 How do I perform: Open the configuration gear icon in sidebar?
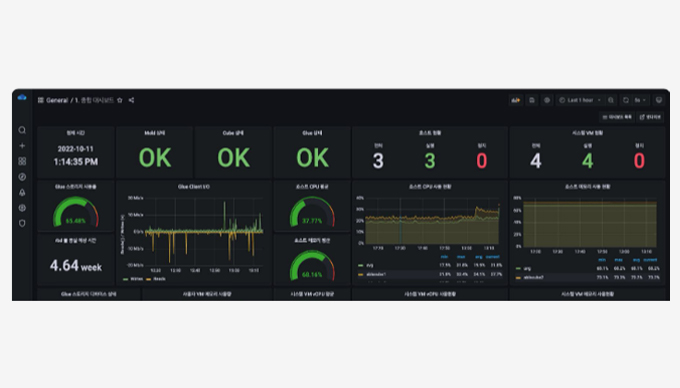22,208
